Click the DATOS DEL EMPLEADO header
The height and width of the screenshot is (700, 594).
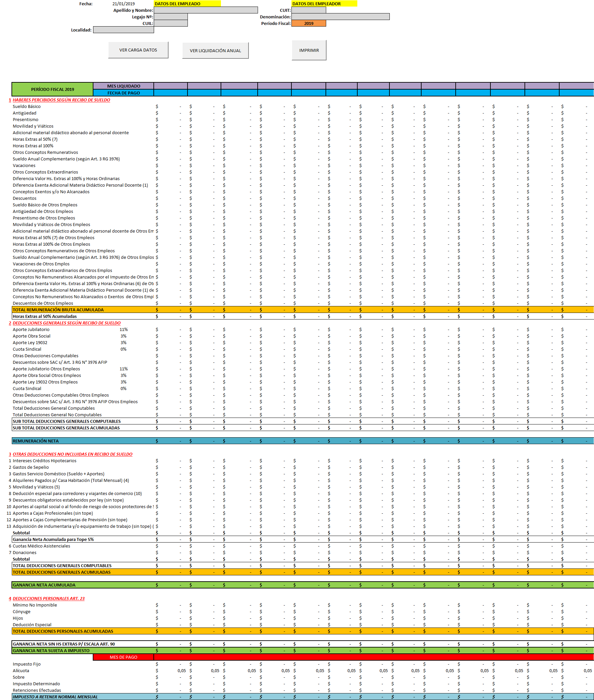(187, 4)
